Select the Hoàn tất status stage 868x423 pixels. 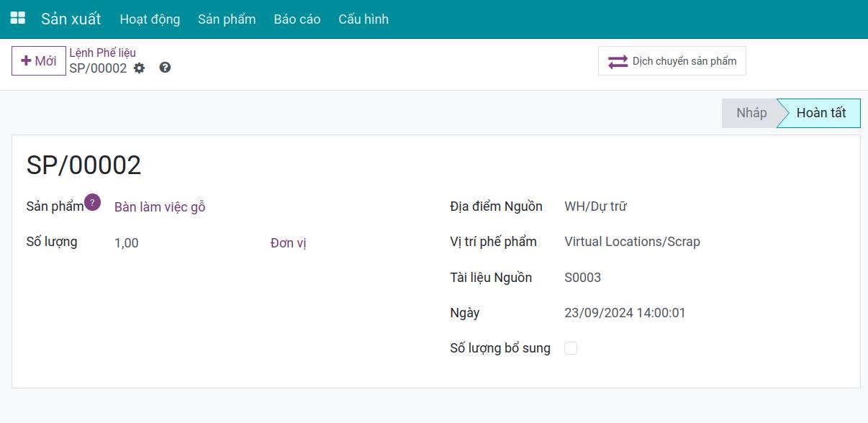pos(820,113)
